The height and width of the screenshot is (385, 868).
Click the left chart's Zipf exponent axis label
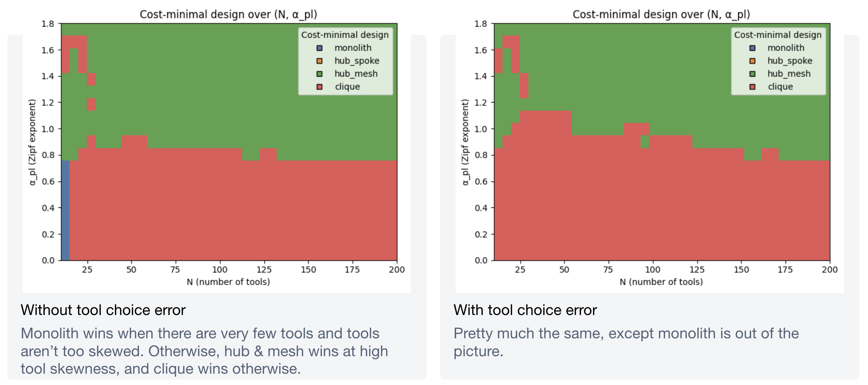pyautogui.click(x=32, y=142)
